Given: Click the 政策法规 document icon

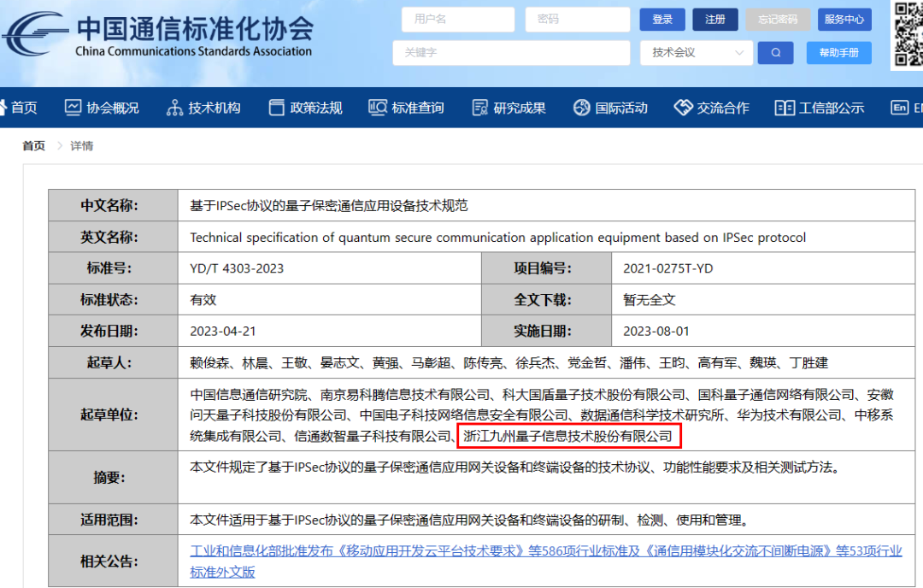Looking at the screenshot, I should 276,108.
